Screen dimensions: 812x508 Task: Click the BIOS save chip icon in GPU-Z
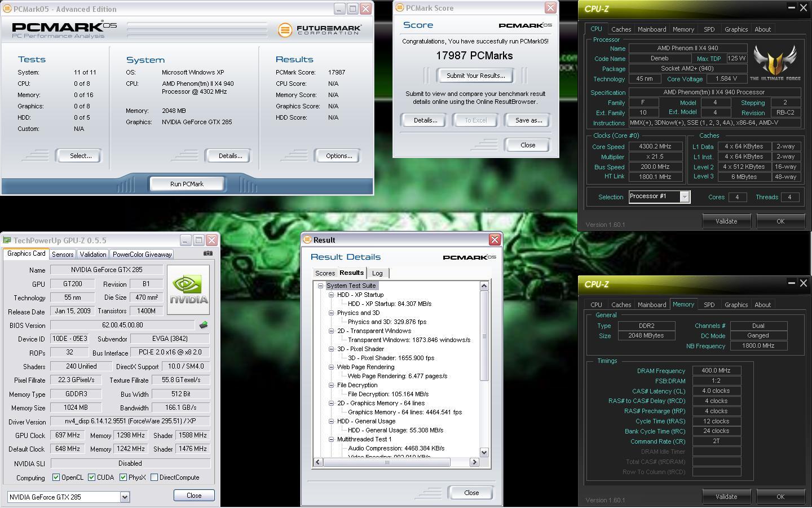tap(204, 325)
